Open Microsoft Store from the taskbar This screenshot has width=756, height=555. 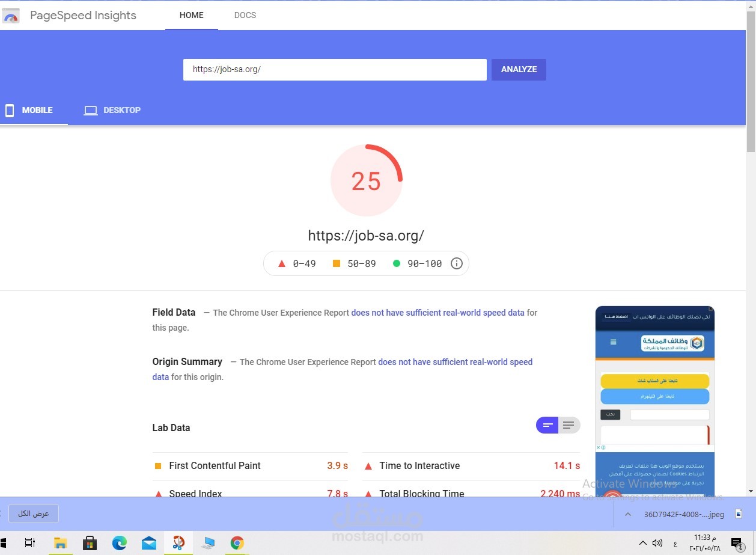(90, 543)
